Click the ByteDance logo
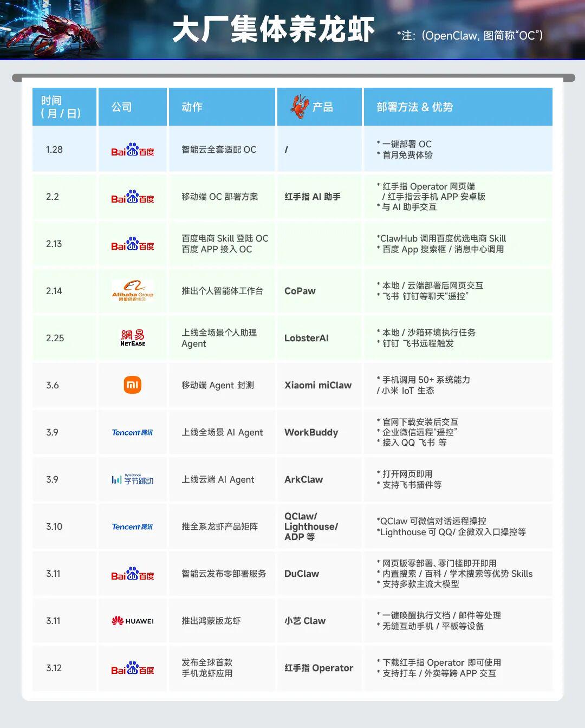Viewport: 585px width, 728px height. (133, 479)
